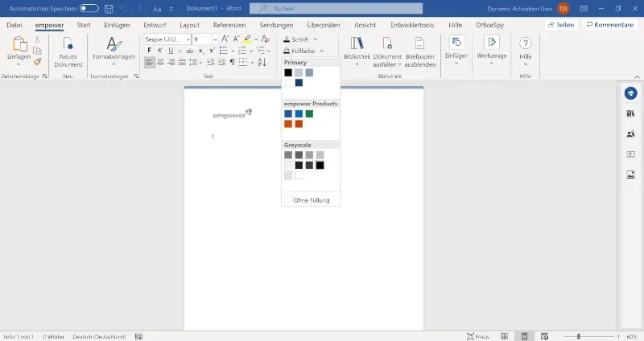The image size is (644, 341).
Task: Click the Neues Dokument icon
Action: coord(68,45)
